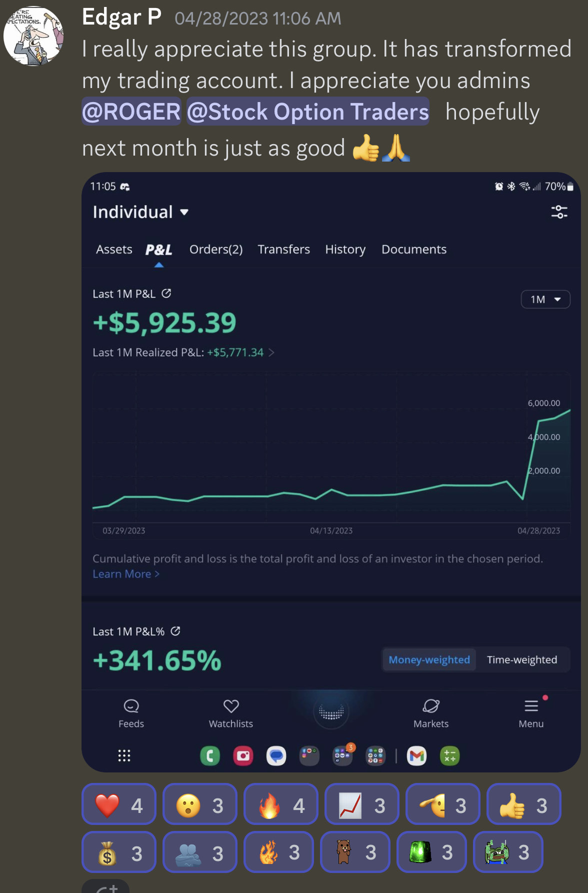Click Edgar P's profile avatar
The image size is (588, 893).
pyautogui.click(x=33, y=36)
